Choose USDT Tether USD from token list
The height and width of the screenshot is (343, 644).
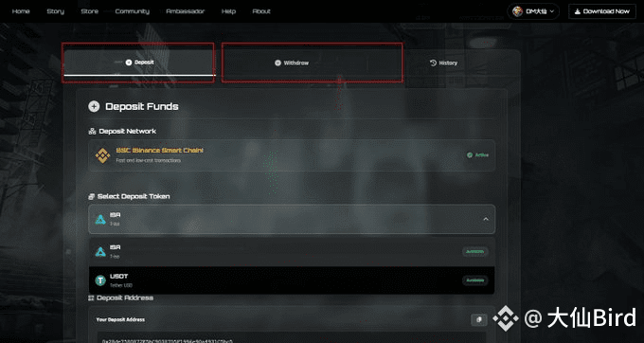(x=292, y=280)
